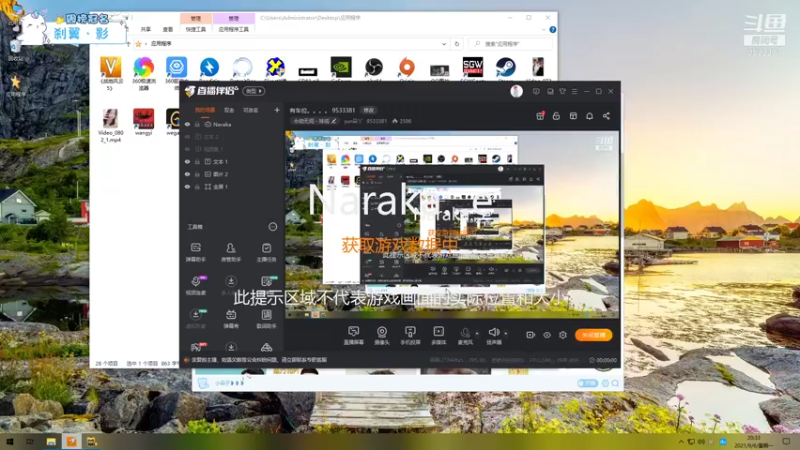Add a 多媒体 multimedia source
Image resolution: width=800 pixels, height=450 pixels.
439,335
